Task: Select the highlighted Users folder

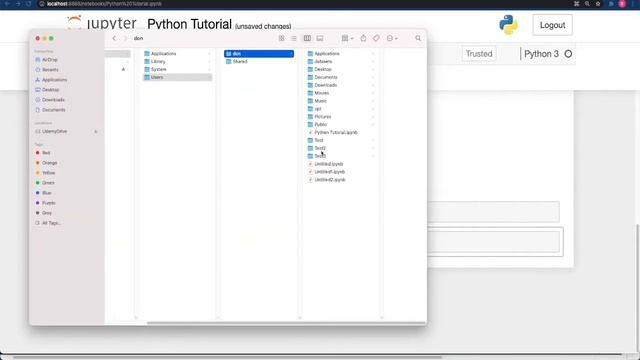Action: pos(177,77)
